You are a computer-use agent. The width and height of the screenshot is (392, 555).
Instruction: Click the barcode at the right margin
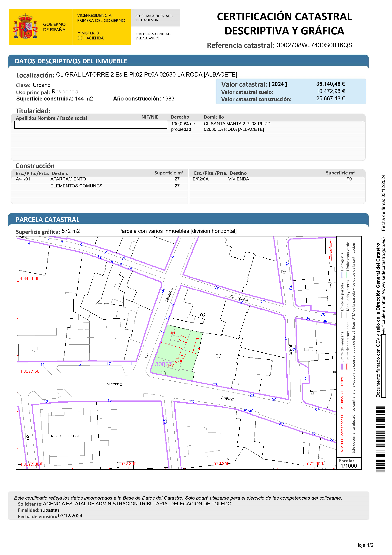pos(380,440)
